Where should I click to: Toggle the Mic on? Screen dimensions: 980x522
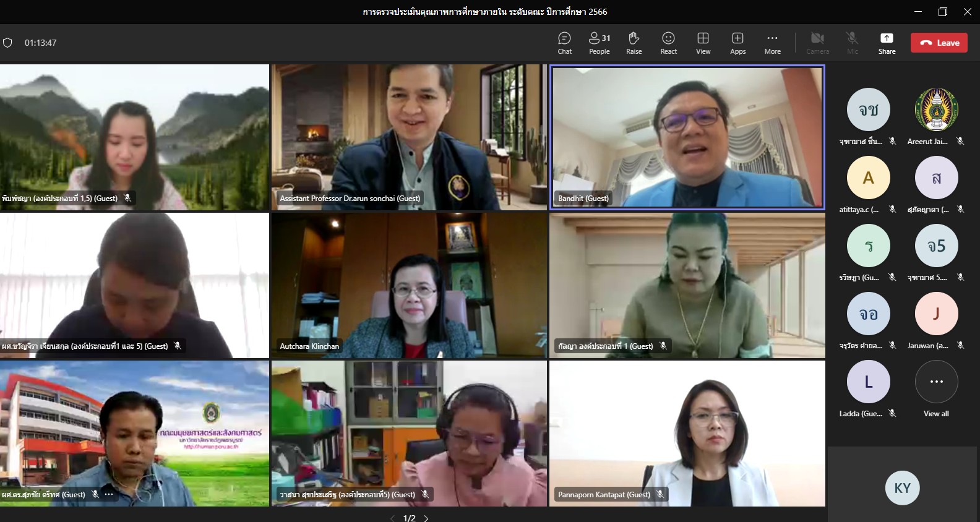click(x=852, y=43)
